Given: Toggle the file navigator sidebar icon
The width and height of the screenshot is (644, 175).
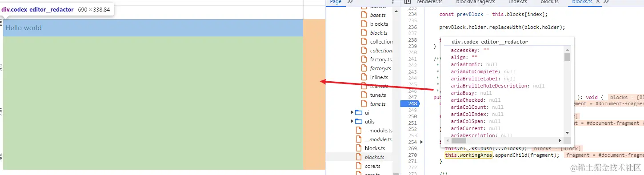Looking at the screenshot, I should [x=407, y=2].
